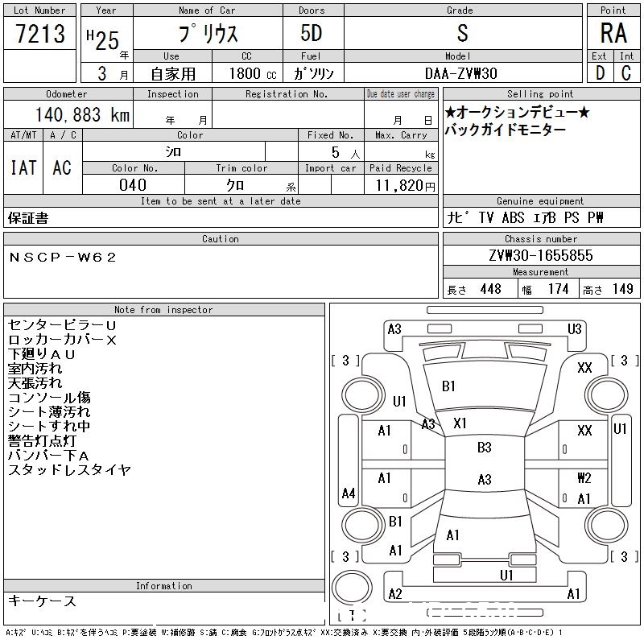Click the use value "自家用"

(x=173, y=74)
